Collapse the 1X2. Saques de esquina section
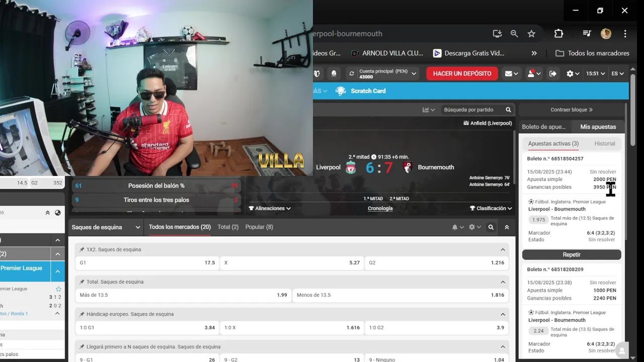644x362 pixels. coord(503,249)
